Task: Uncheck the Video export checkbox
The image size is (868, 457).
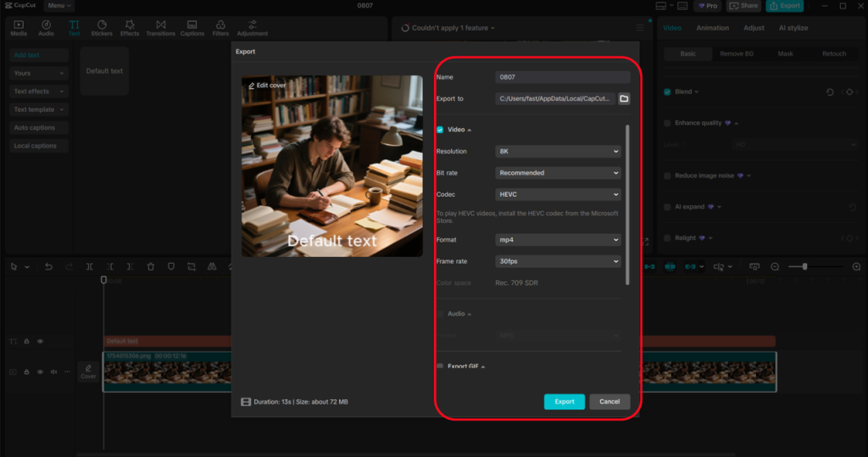Action: coord(440,130)
